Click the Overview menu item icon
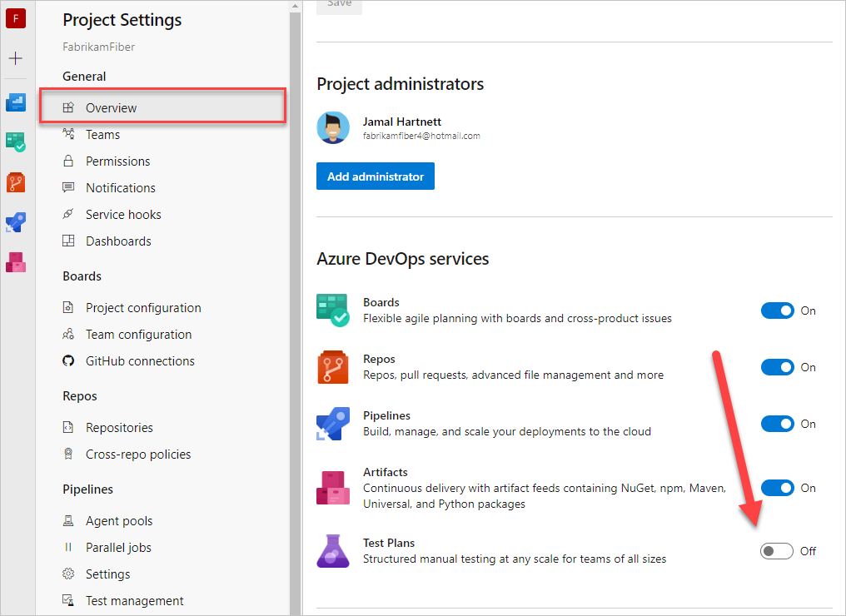This screenshot has width=846, height=616. point(68,107)
